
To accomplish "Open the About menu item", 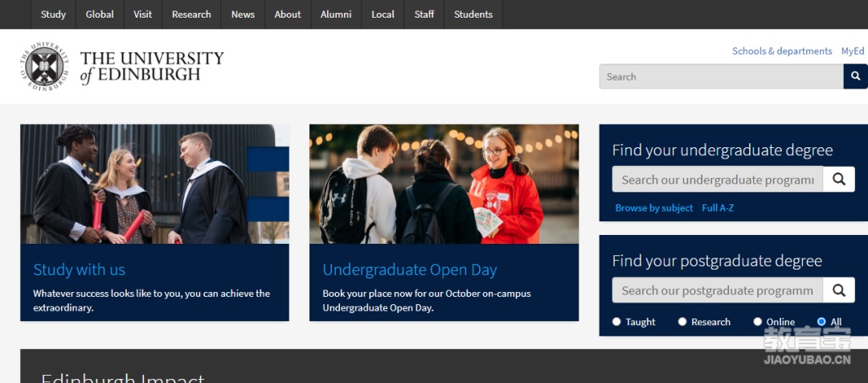I will [x=288, y=14].
